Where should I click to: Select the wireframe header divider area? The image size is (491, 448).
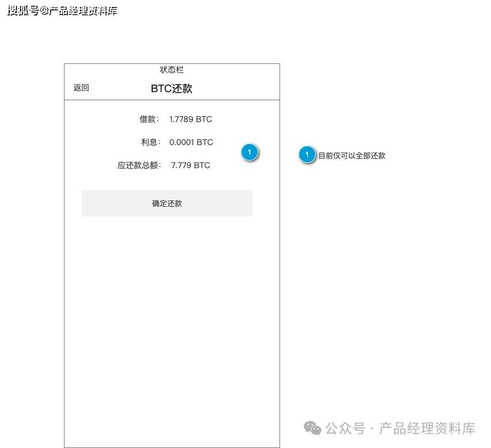tap(171, 99)
